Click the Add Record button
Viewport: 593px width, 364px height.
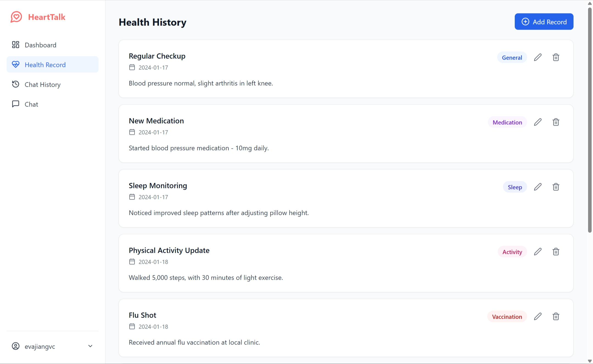click(544, 22)
